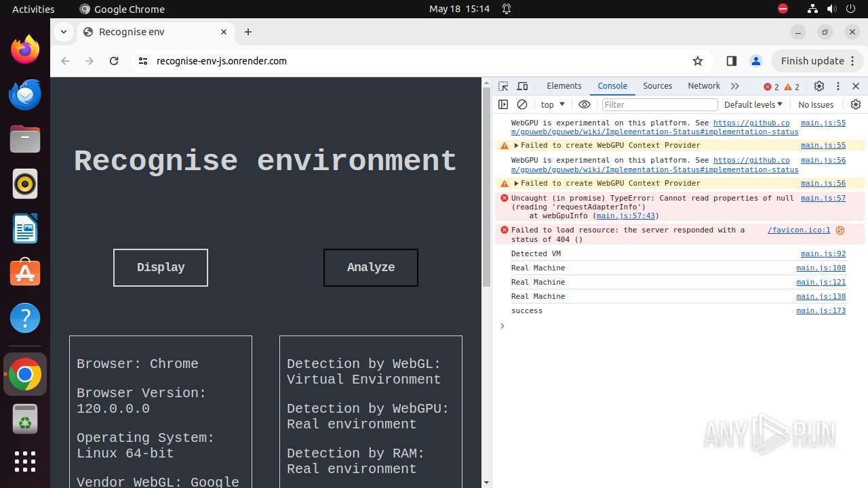Open console settings gear
The image size is (868, 488).
[x=856, y=104]
